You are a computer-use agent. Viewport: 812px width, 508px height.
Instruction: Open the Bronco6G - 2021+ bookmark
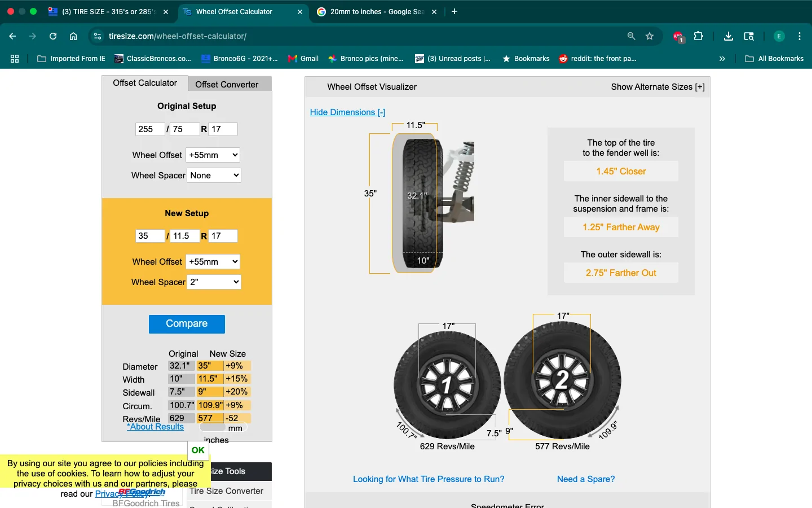240,59
